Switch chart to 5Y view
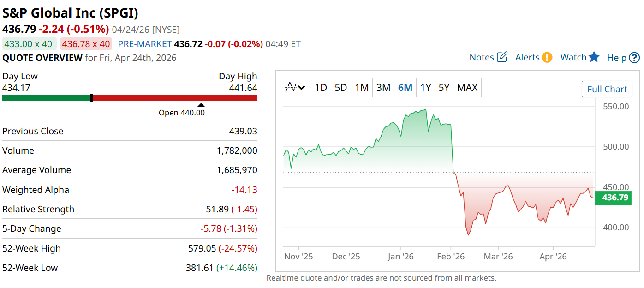The width and height of the screenshot is (644, 288). [444, 88]
